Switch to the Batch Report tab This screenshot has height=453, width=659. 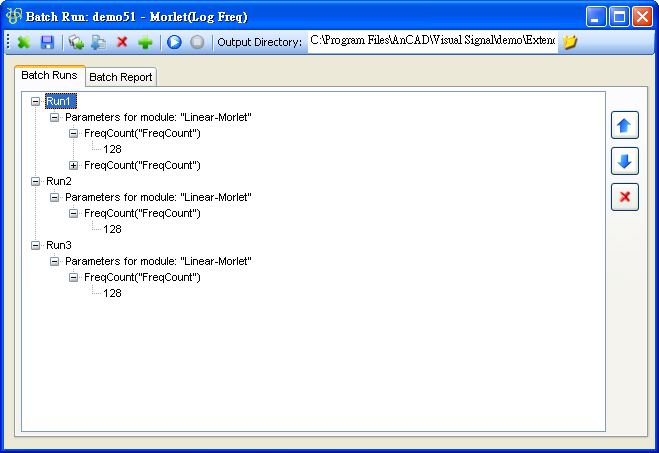pos(121,77)
